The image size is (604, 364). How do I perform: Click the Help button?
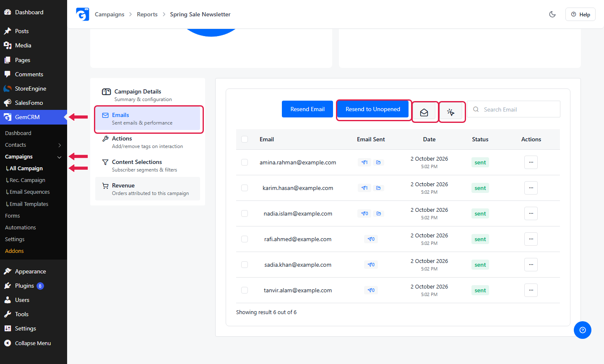581,14
